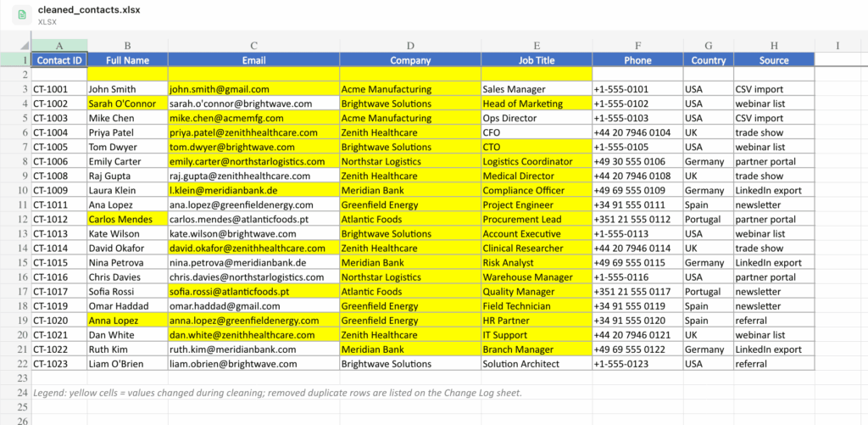Click the XLSX file icon beside cleaned_contacts.xlsx
868x425 pixels.
pyautogui.click(x=22, y=15)
